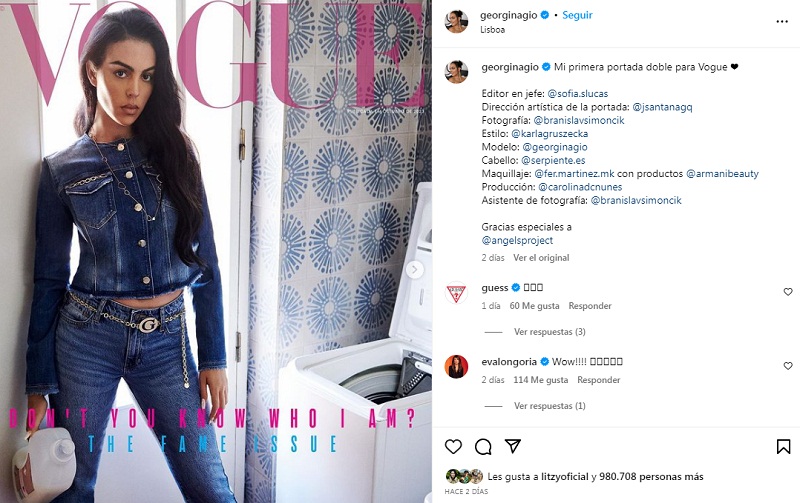Show original caption via Ver el original
This screenshot has width=800, height=503.
pos(541,258)
